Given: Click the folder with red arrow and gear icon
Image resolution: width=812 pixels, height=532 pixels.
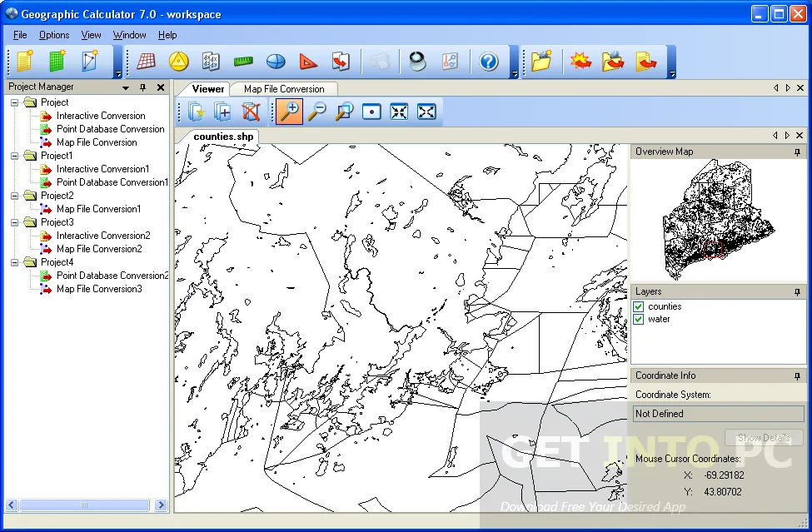Looking at the screenshot, I should click(x=613, y=61).
